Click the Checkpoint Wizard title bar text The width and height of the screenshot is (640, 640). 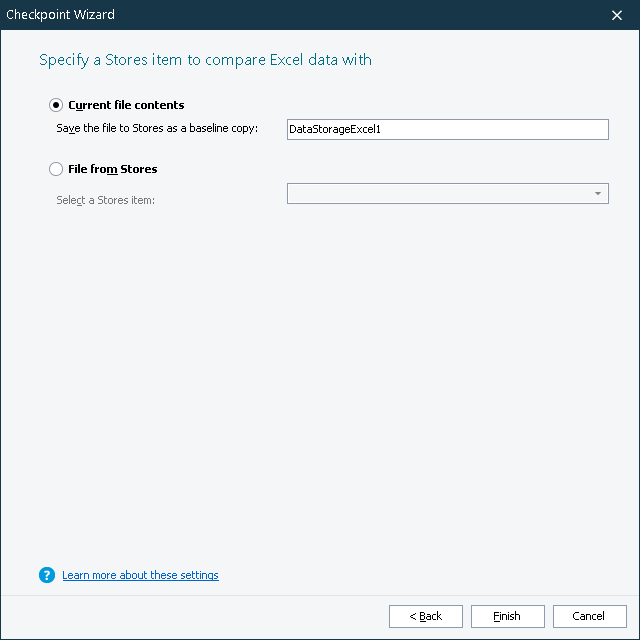(x=60, y=15)
